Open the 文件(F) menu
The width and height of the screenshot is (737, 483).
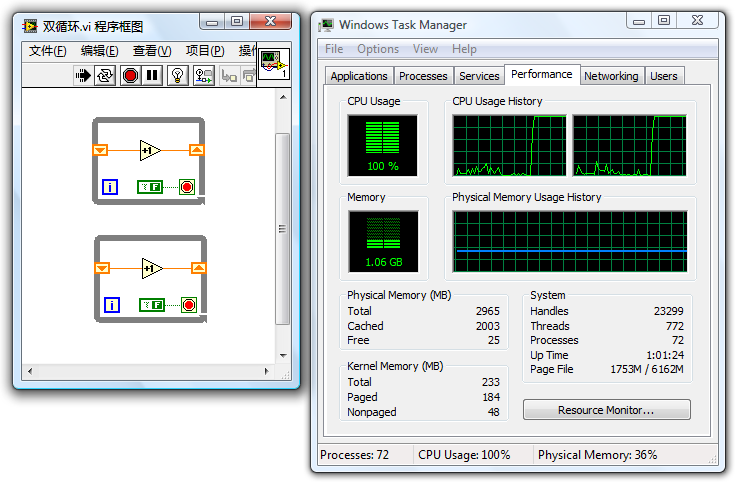[x=47, y=51]
